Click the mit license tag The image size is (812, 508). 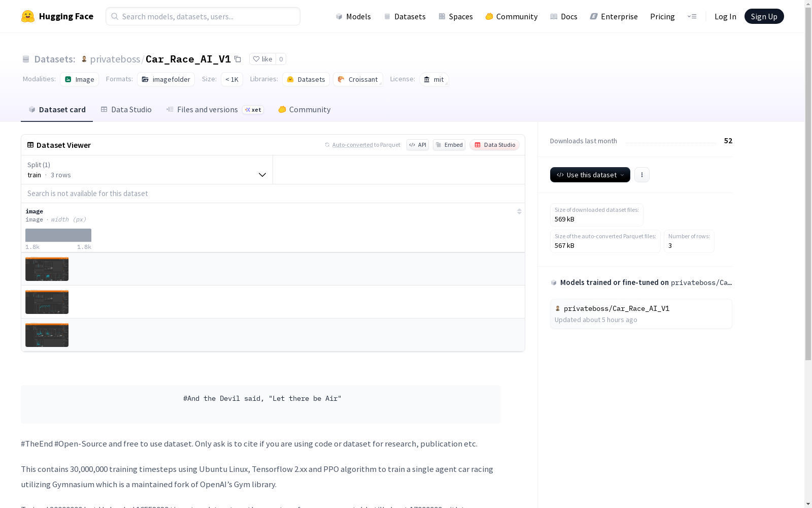434,79
